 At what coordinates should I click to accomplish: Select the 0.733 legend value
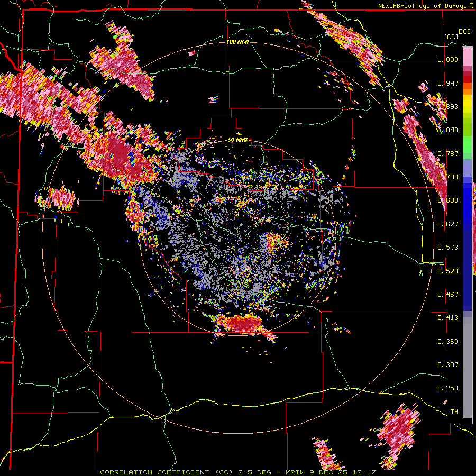[x=448, y=177]
